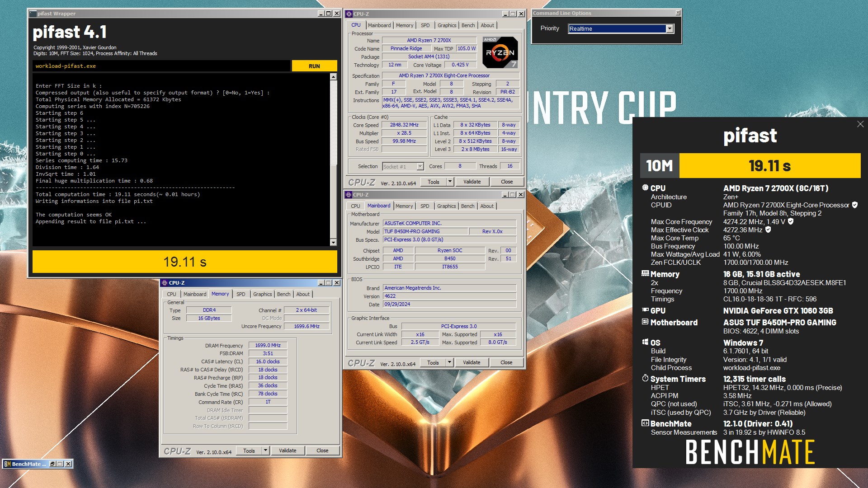Open Memory tab in Mainboard CPU-Z window

(404, 206)
